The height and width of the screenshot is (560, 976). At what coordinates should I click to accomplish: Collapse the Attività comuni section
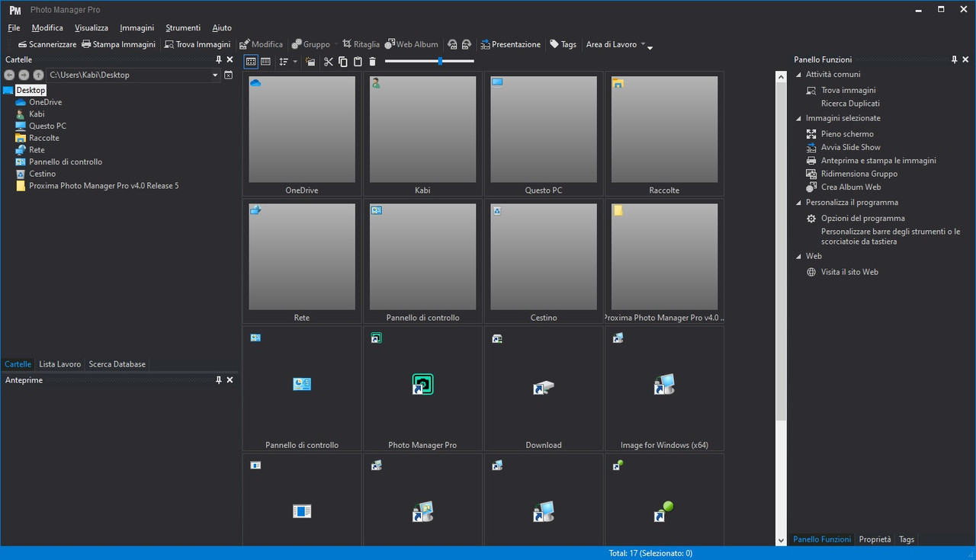[x=798, y=75]
